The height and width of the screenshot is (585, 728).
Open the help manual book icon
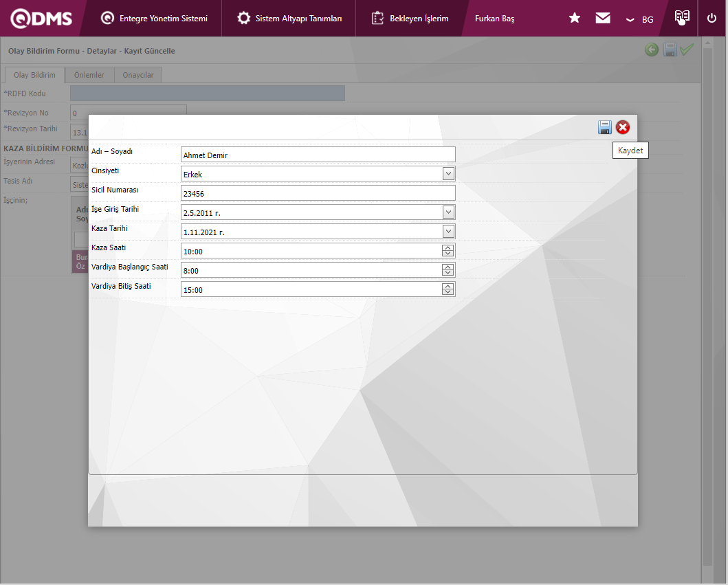click(x=681, y=18)
